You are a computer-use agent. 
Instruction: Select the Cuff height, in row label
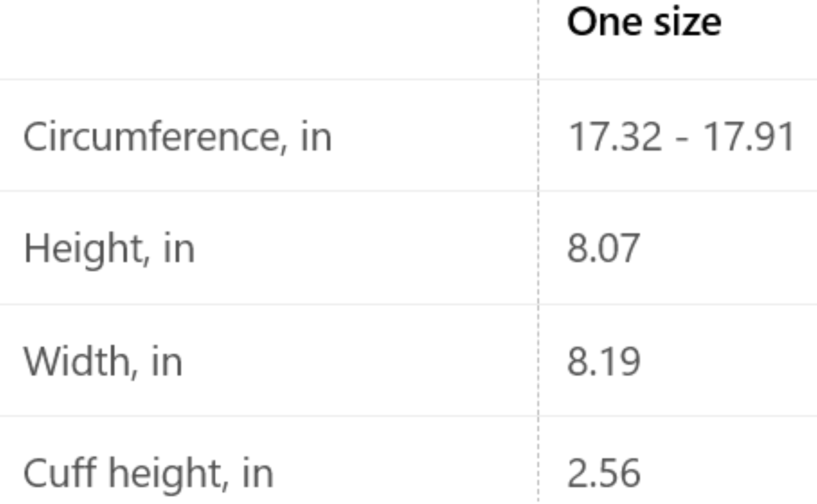(x=148, y=474)
